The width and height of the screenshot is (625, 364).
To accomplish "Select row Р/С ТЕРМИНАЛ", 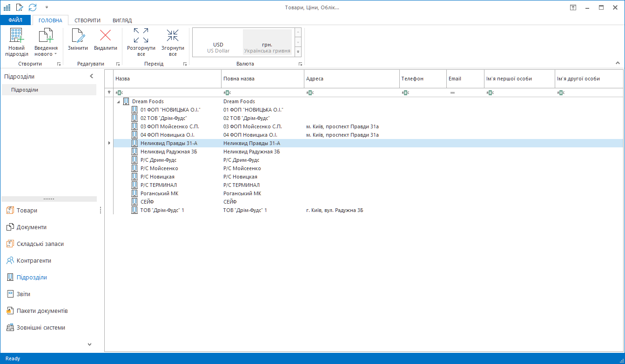I will pos(368,185).
